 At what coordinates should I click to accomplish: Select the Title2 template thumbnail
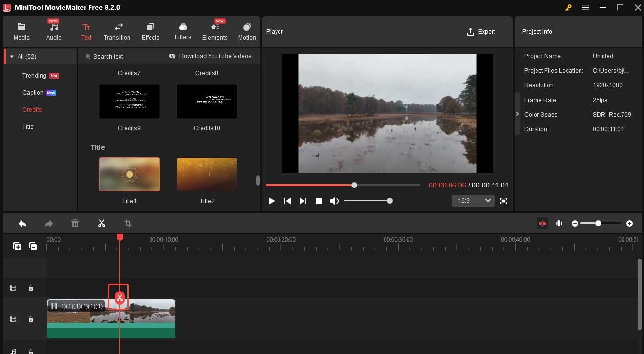click(207, 174)
